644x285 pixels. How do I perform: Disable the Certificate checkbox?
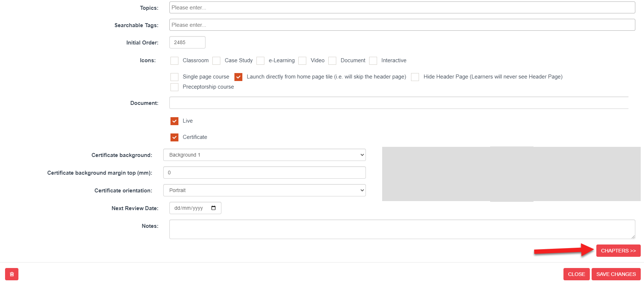point(174,137)
